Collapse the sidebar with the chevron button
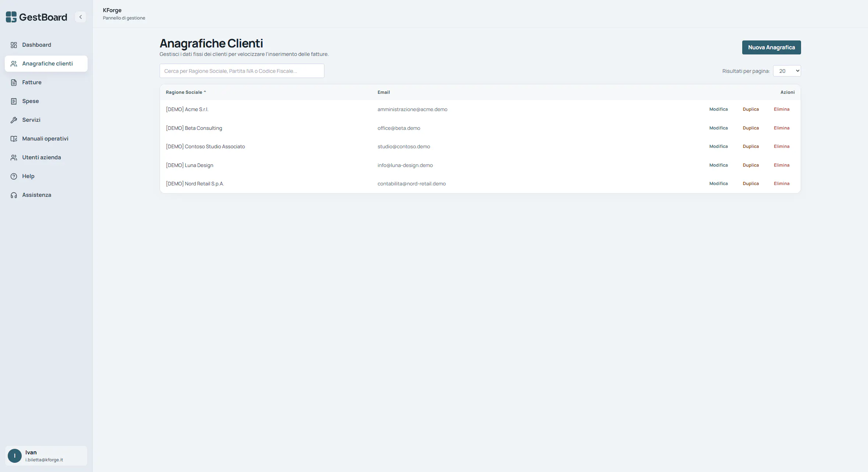The height and width of the screenshot is (472, 868). [81, 17]
